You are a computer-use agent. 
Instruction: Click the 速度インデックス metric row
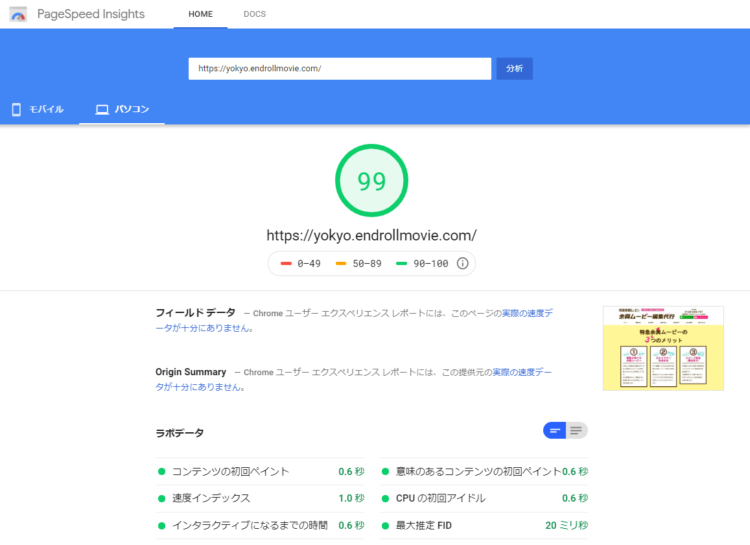[260, 498]
